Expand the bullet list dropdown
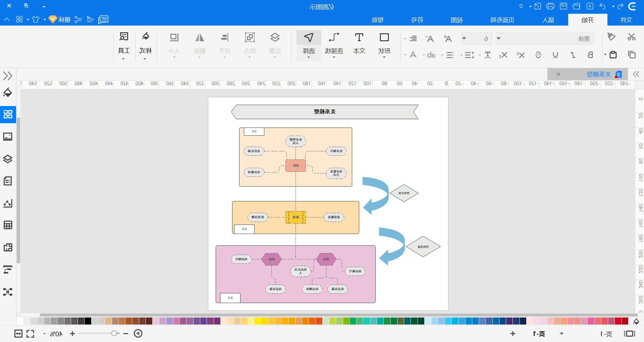644x342 pixels. (x=442, y=55)
